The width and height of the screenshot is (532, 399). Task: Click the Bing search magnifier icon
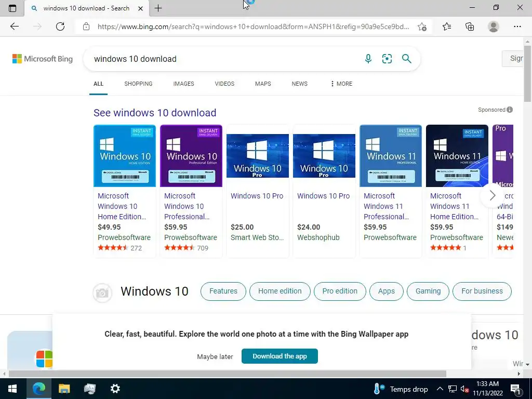coord(406,59)
